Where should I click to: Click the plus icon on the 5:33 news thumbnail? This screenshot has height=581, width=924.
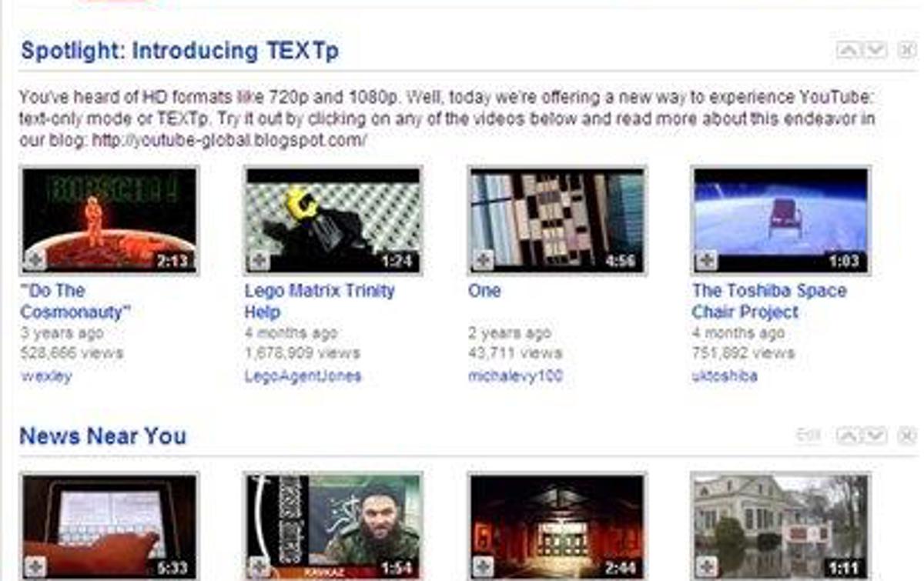[x=35, y=567]
